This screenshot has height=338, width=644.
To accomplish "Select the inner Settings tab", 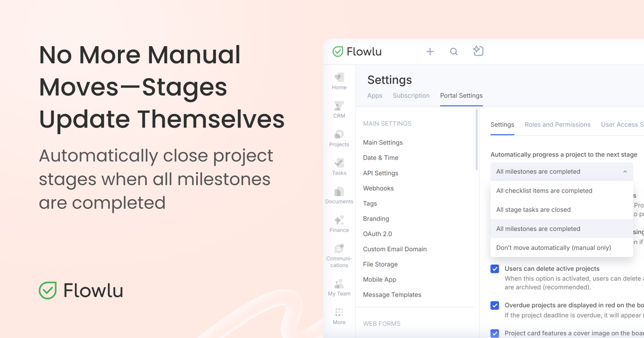I will [x=502, y=124].
